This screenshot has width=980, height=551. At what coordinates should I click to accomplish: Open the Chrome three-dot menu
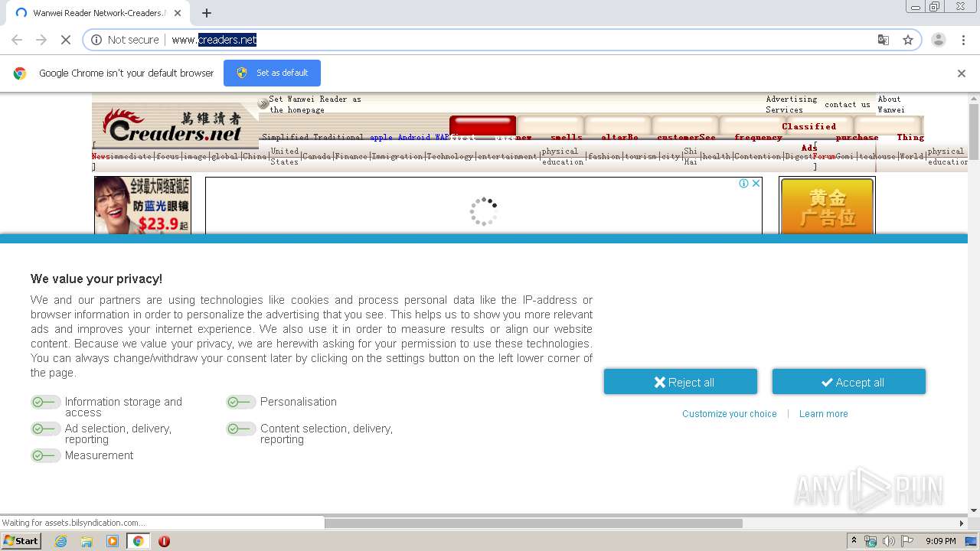click(963, 40)
